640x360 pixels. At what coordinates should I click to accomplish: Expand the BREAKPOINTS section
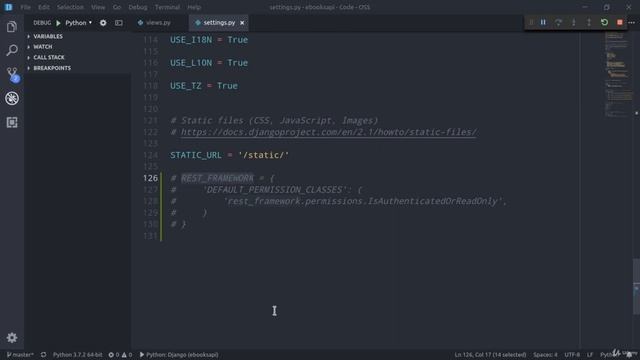52,68
